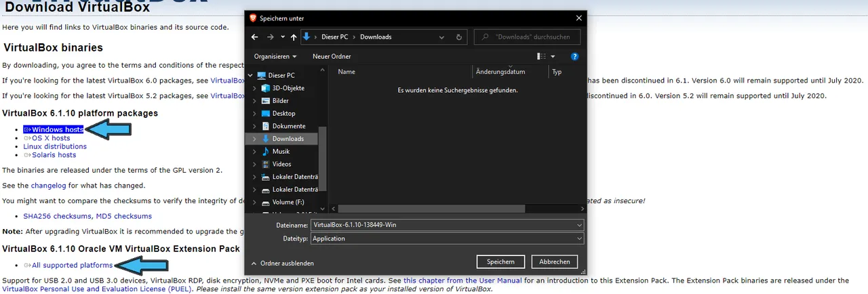Expand the 3D-Objekte tree node

pyautogui.click(x=254, y=88)
